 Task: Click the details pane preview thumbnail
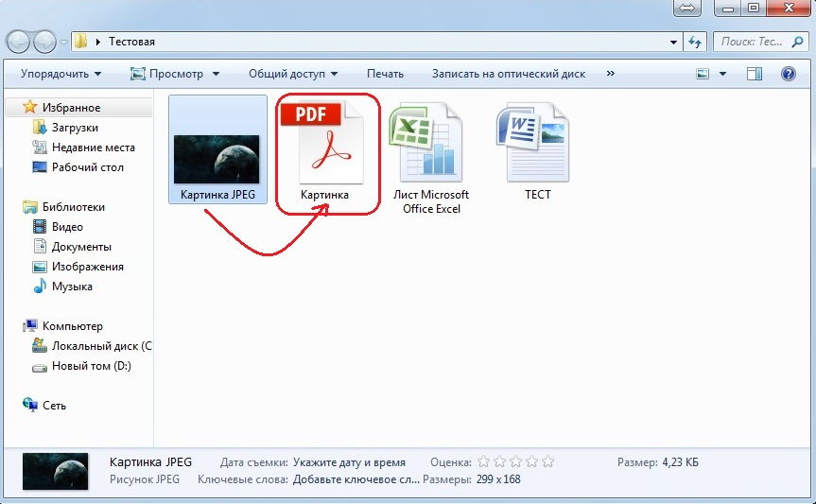pos(55,471)
